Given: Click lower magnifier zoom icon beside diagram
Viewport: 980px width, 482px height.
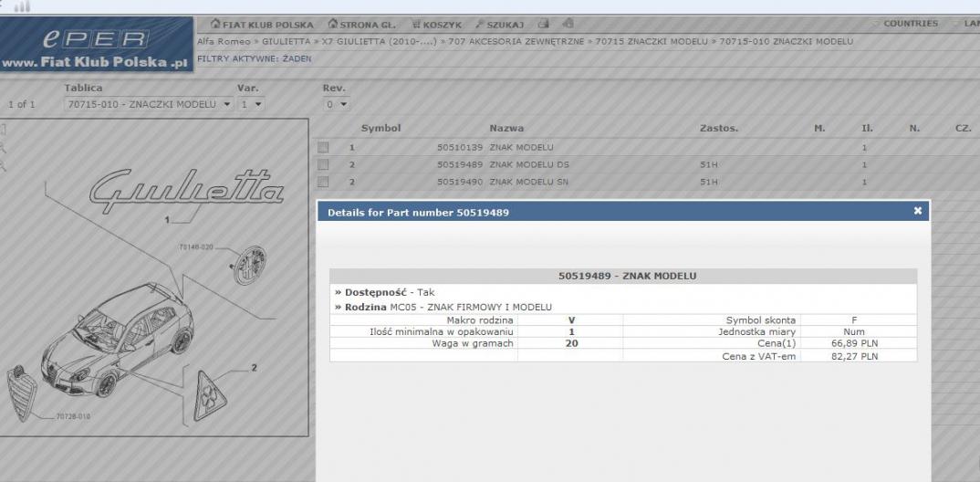Looking at the screenshot, I should (x=3, y=165).
